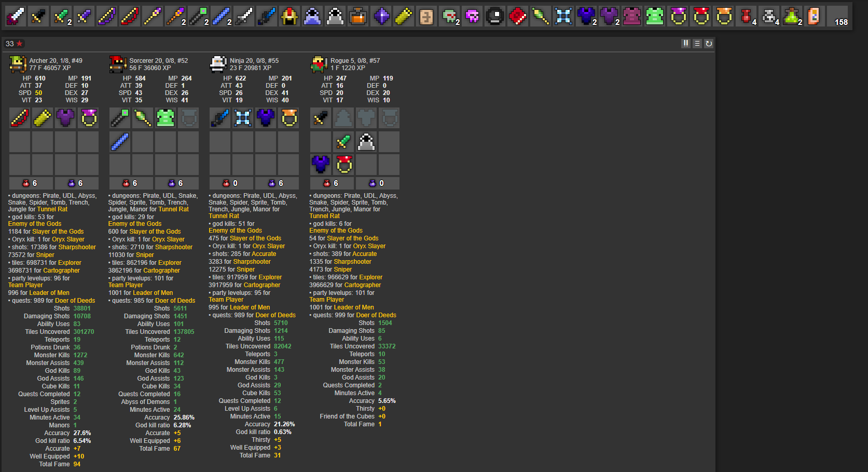
Task: Click the white cloak in Rogue's inventory
Action: (366, 142)
